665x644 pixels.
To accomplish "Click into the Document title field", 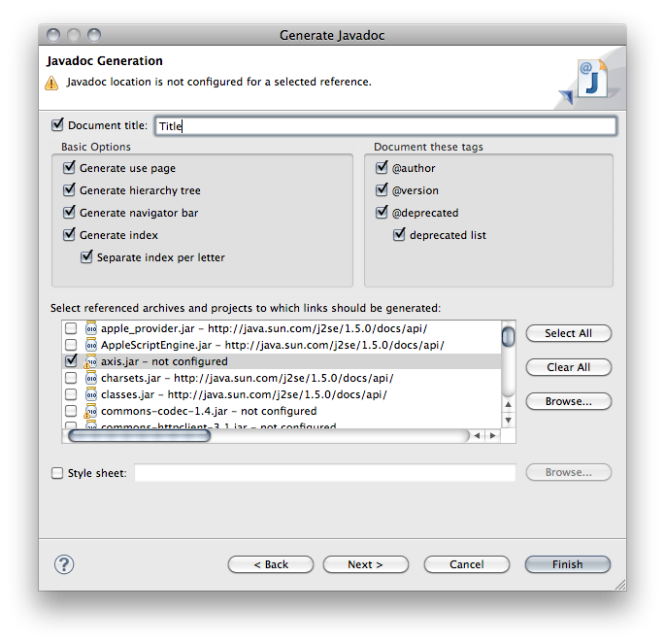I will (385, 126).
